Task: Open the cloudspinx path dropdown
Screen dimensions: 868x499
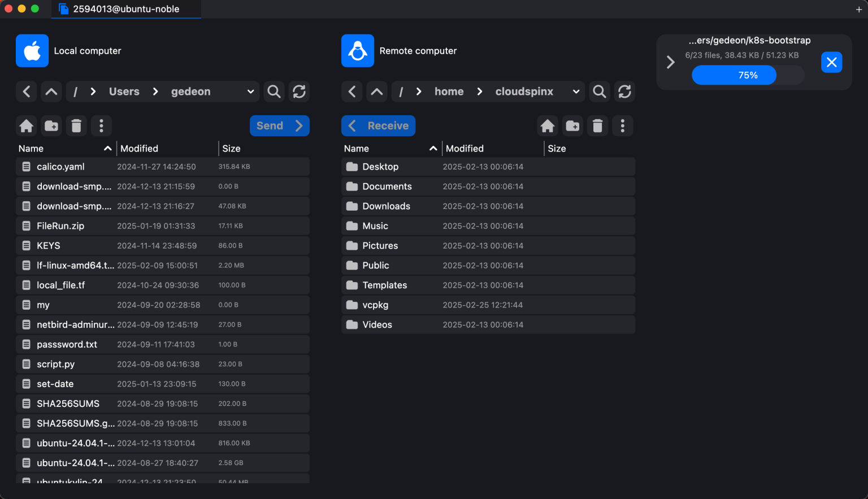Action: 576,92
